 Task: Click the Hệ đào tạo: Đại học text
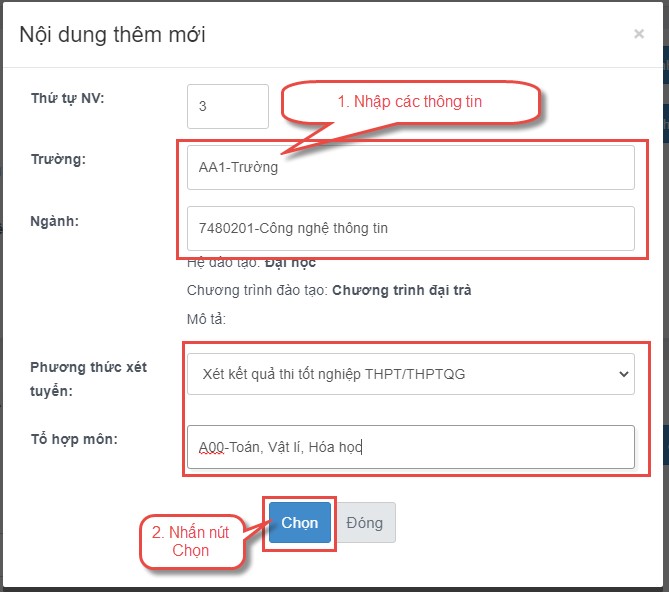tap(251, 262)
